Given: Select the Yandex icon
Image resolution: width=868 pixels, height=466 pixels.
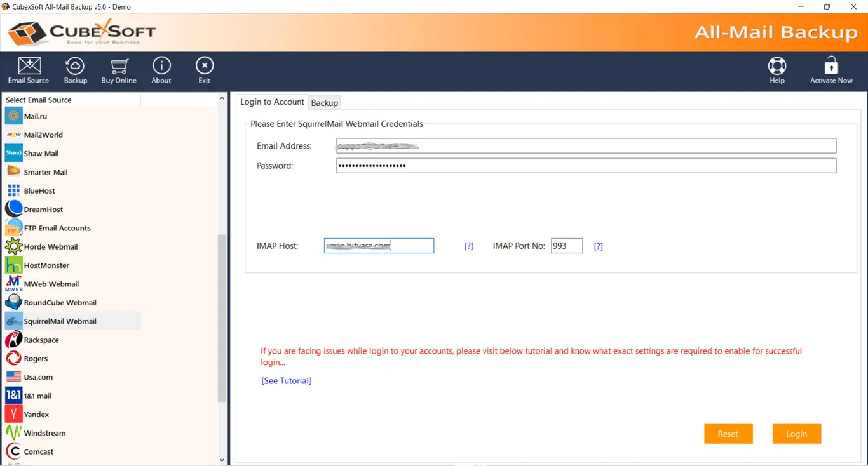Looking at the screenshot, I should click(x=13, y=414).
